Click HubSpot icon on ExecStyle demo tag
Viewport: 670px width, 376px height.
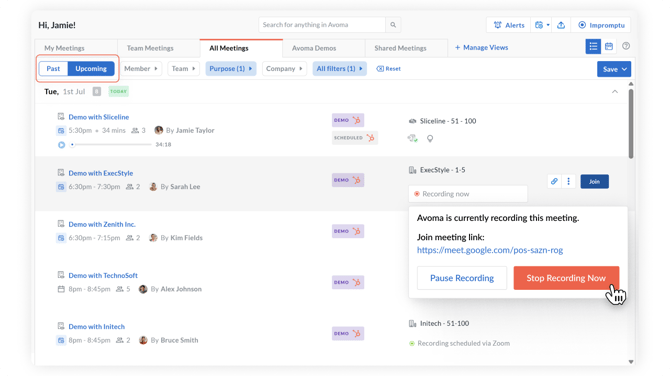tap(356, 180)
